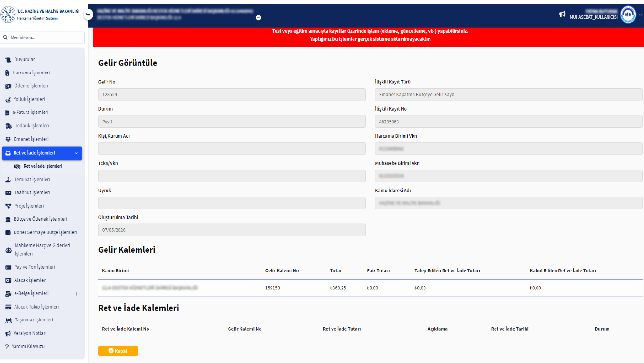This screenshot has height=363, width=644.
Task: Select Ret ve İade İşlemleri submenu entry
Action: pos(43,166)
